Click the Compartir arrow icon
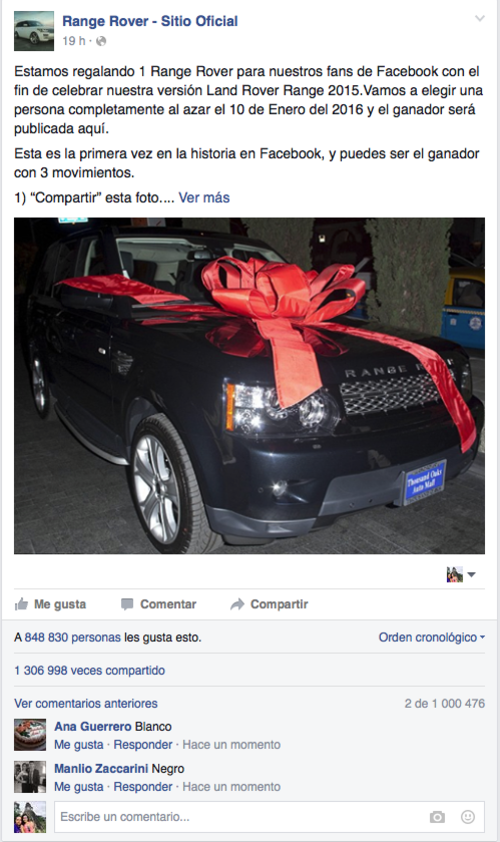500x842 pixels. click(x=237, y=604)
